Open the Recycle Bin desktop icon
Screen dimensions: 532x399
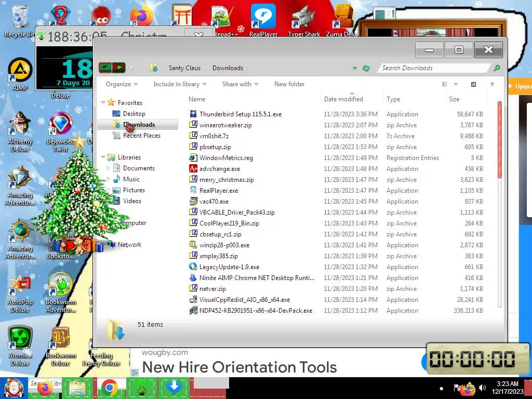19,20
